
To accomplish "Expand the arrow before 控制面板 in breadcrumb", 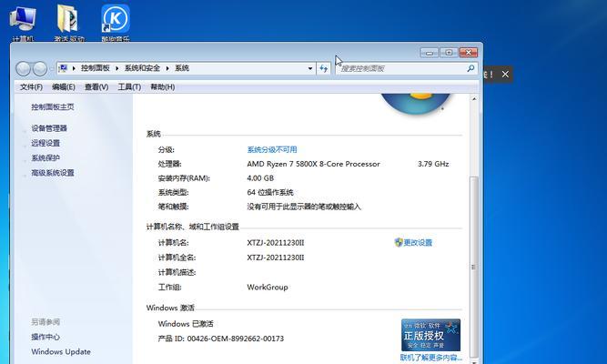I will coord(74,68).
